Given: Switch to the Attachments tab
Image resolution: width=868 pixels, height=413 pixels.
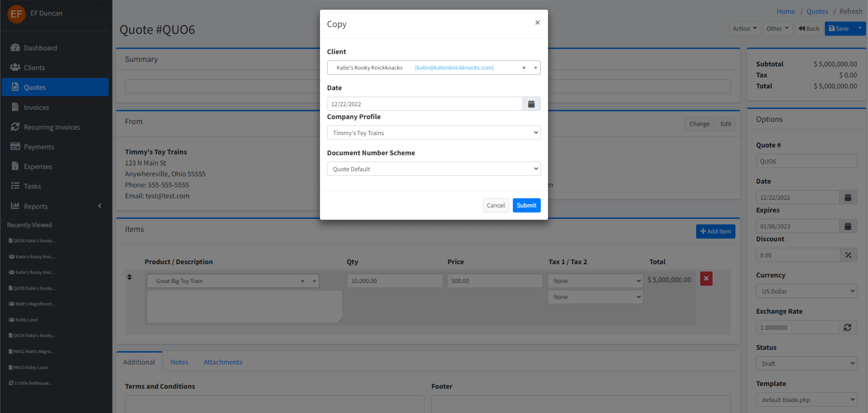Looking at the screenshot, I should click(223, 362).
